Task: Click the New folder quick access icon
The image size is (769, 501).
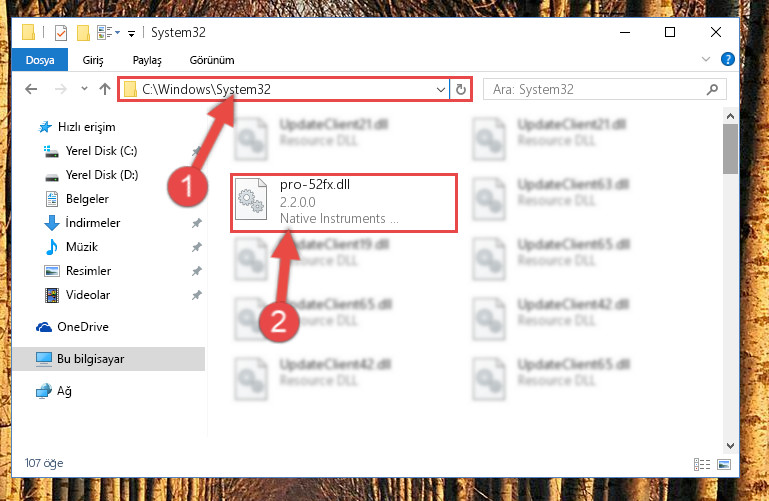Action: [83, 33]
